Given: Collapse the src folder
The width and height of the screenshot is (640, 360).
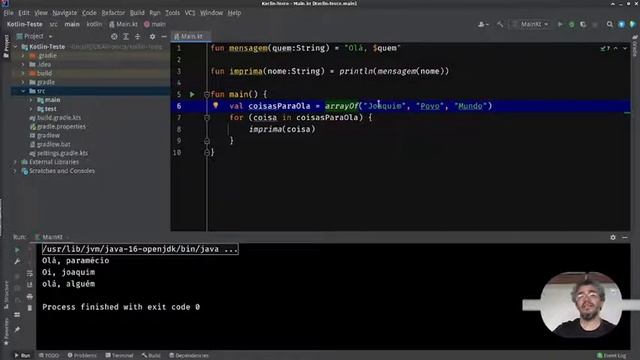Looking at the screenshot, I should pos(23,91).
